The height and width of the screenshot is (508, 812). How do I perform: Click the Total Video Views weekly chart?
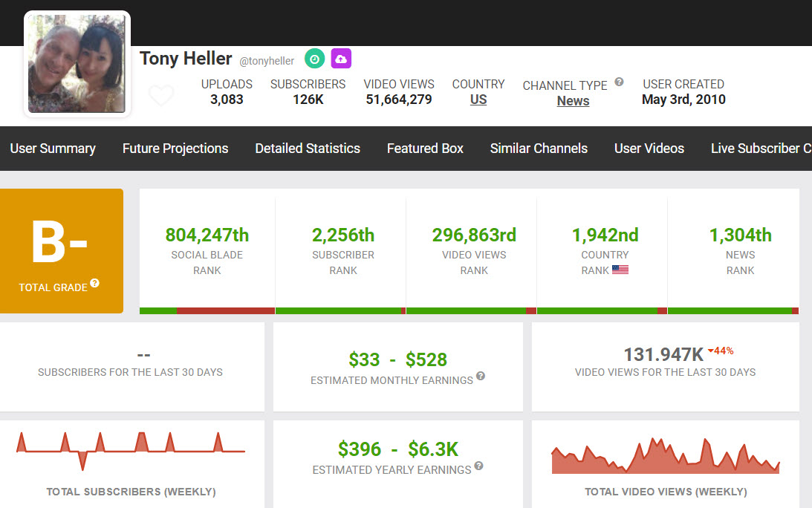tap(666, 456)
